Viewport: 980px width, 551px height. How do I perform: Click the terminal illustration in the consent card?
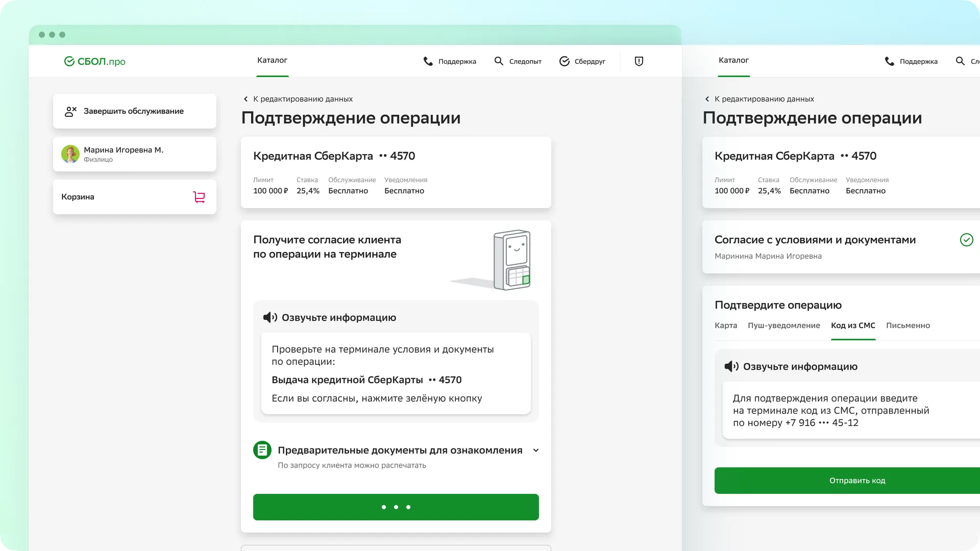(512, 259)
